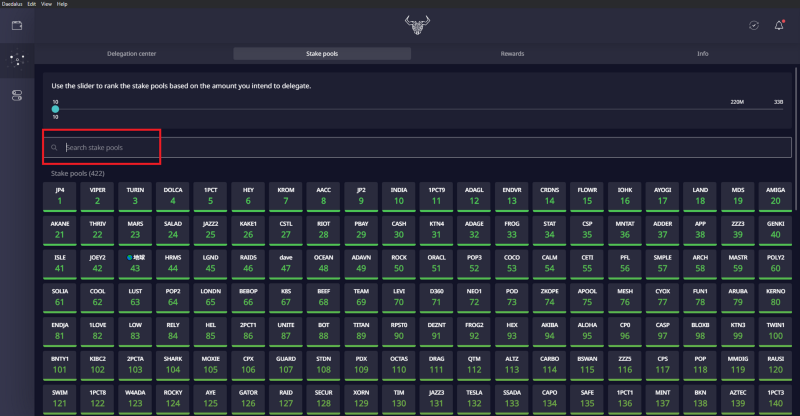Viewport: 800px width, 416px height.
Task: Open the CALM stake pool
Action: 549,264
